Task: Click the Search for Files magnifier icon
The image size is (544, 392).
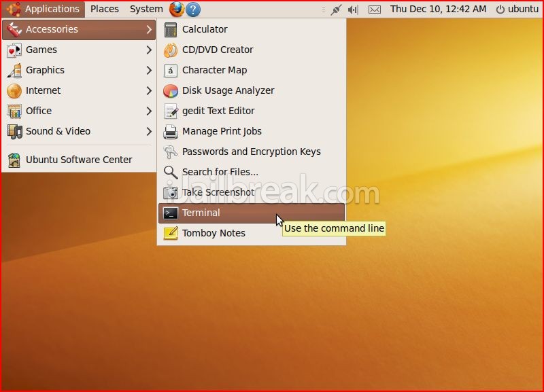Action: tap(171, 173)
